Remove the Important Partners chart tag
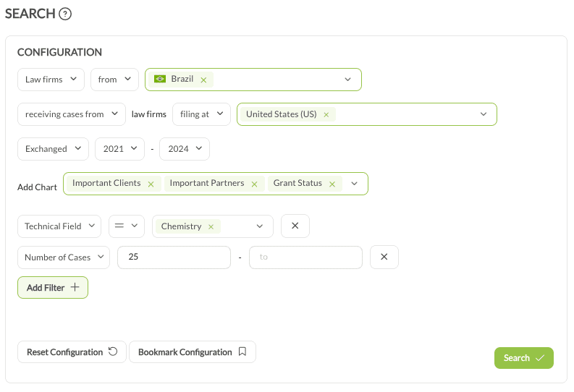The width and height of the screenshot is (574, 392). tap(254, 184)
